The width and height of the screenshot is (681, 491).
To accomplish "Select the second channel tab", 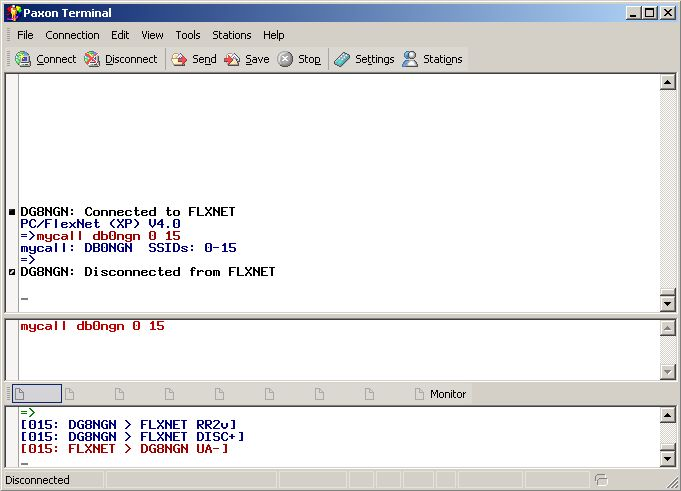I will (70, 394).
